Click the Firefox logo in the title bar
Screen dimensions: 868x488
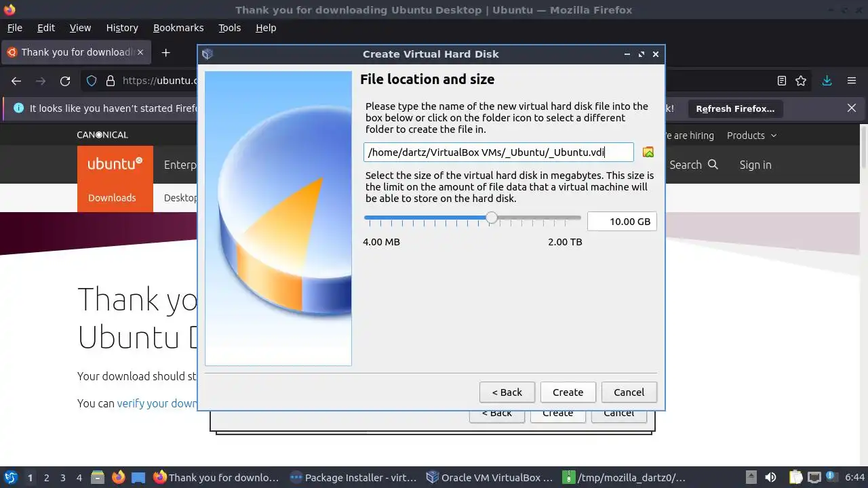click(9, 9)
